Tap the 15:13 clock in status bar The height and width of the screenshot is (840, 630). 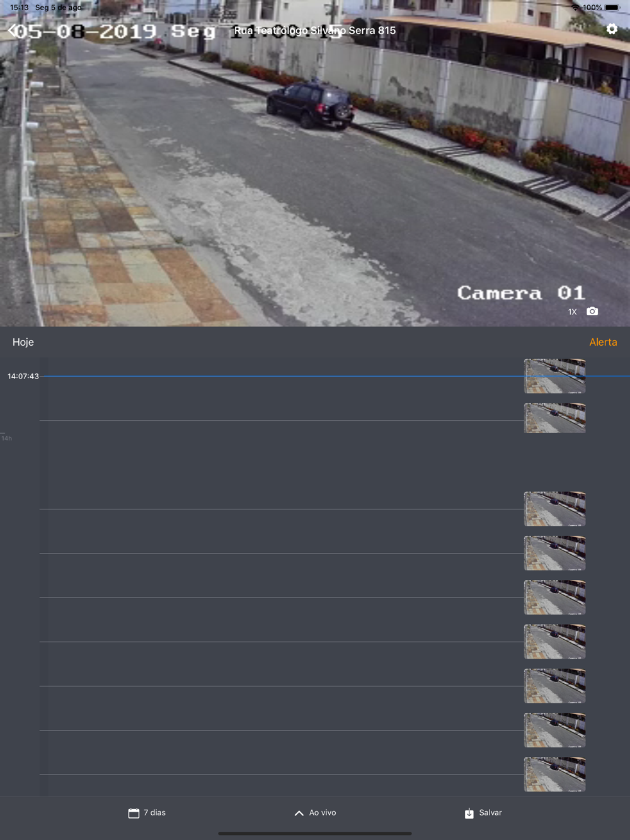point(20,8)
